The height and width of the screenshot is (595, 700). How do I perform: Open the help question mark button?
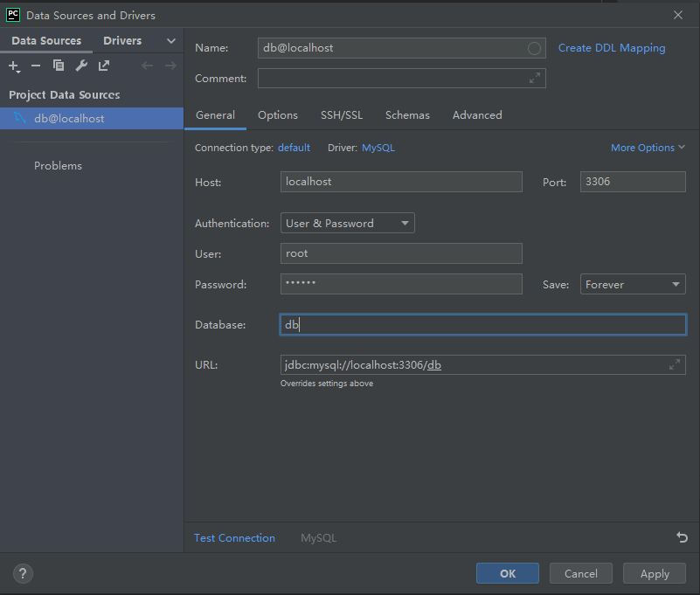click(x=23, y=574)
